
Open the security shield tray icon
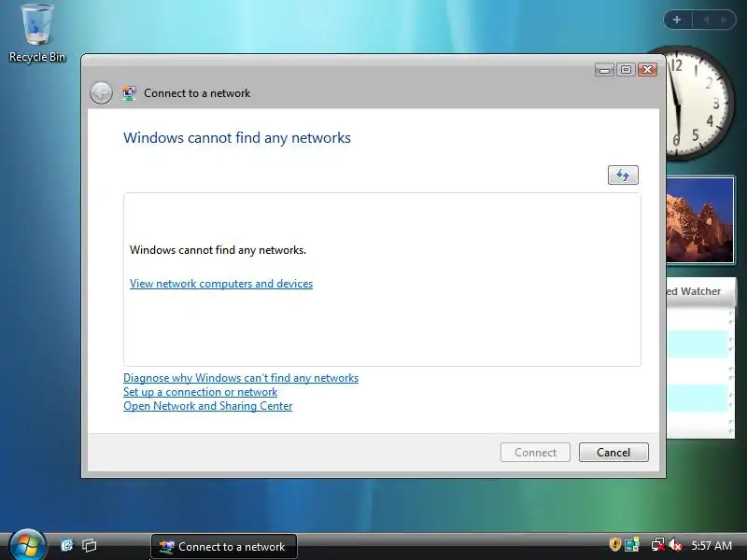(614, 544)
